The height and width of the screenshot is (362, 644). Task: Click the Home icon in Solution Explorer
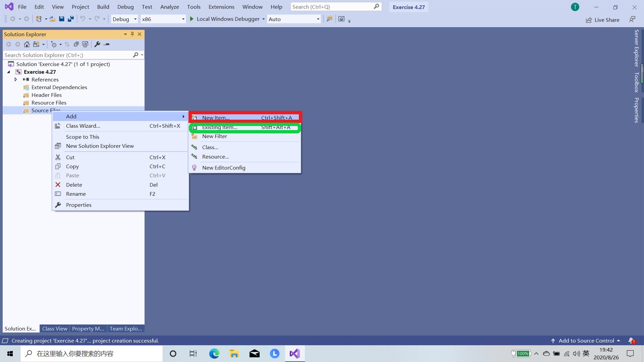[27, 44]
